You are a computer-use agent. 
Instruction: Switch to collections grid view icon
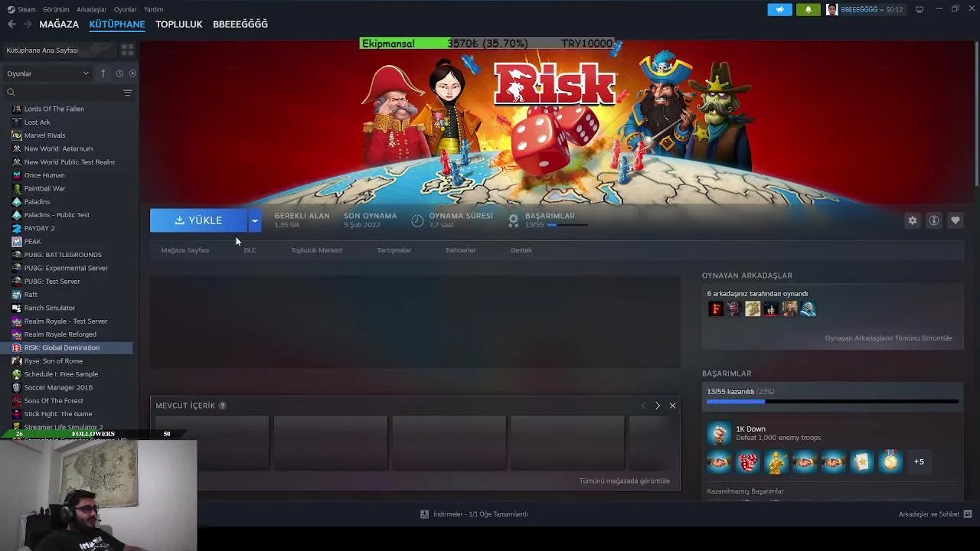point(127,50)
